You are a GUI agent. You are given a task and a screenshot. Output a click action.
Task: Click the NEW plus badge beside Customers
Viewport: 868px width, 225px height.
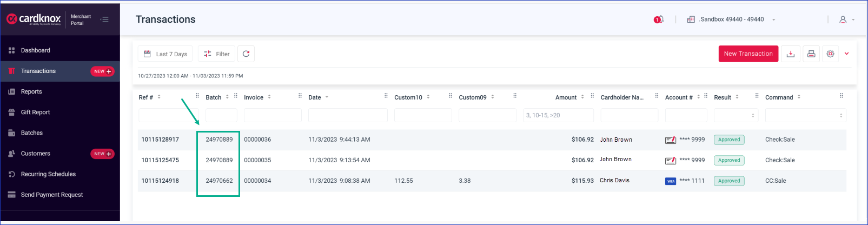coord(102,154)
